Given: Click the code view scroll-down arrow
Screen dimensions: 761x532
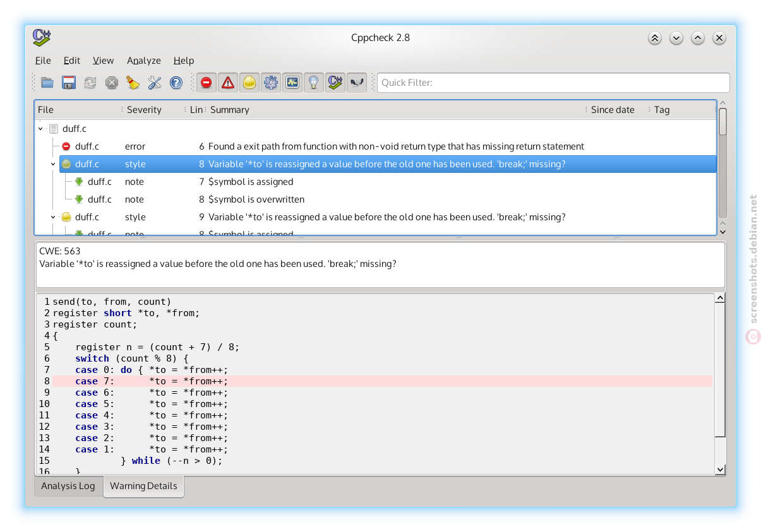Looking at the screenshot, I should 720,470.
